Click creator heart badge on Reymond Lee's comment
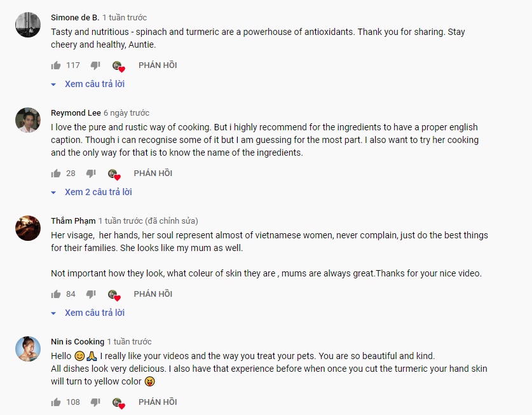The height and width of the screenshot is (415, 532). click(x=114, y=174)
